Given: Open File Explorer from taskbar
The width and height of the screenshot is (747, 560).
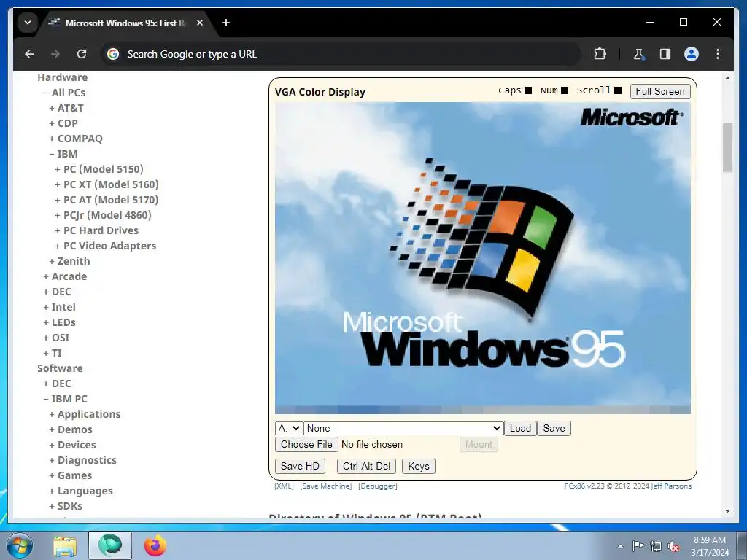Looking at the screenshot, I should coord(65,546).
